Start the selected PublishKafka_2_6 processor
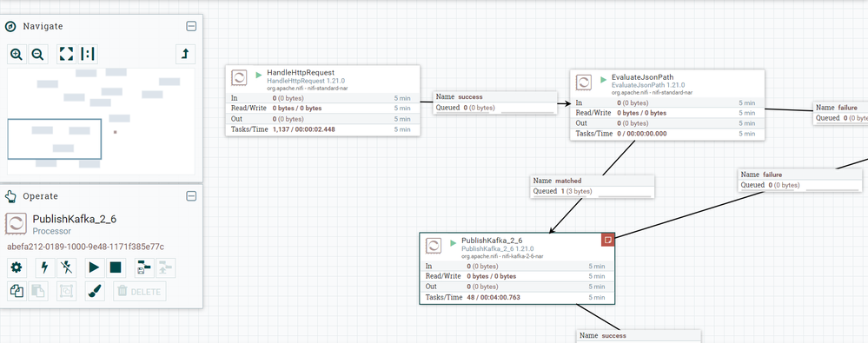The image size is (868, 343). pyautogui.click(x=95, y=267)
